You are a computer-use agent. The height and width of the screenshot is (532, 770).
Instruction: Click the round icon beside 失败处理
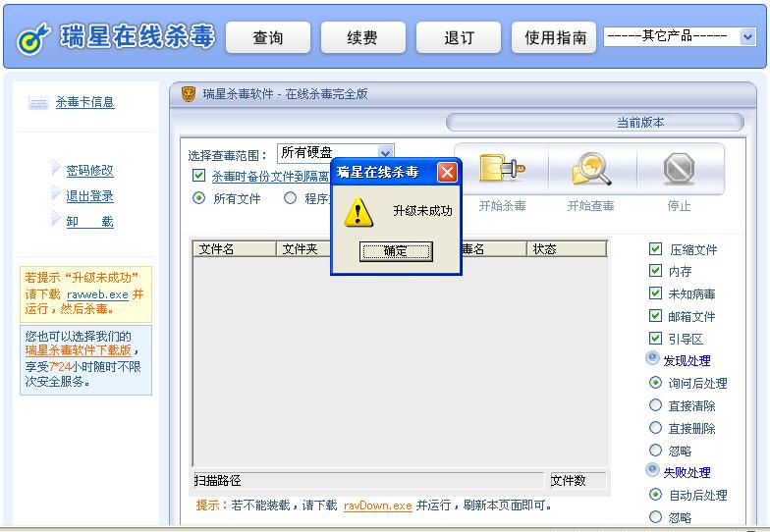tap(652, 470)
